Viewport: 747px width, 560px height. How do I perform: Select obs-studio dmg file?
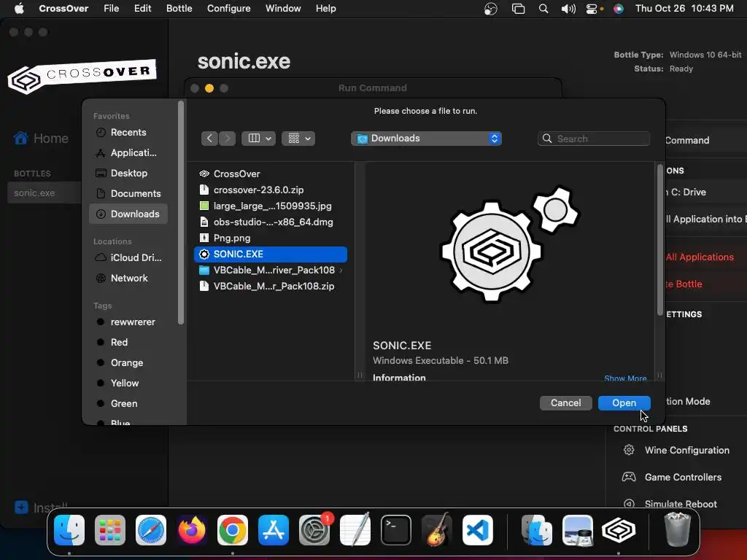click(271, 222)
